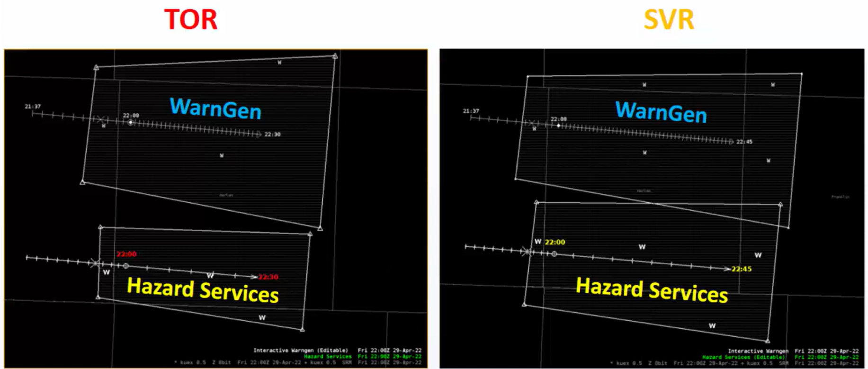This screenshot has height=369, width=868.
Task: Select the top-left vertex of TOR WarnGen polygon
Action: point(96,67)
